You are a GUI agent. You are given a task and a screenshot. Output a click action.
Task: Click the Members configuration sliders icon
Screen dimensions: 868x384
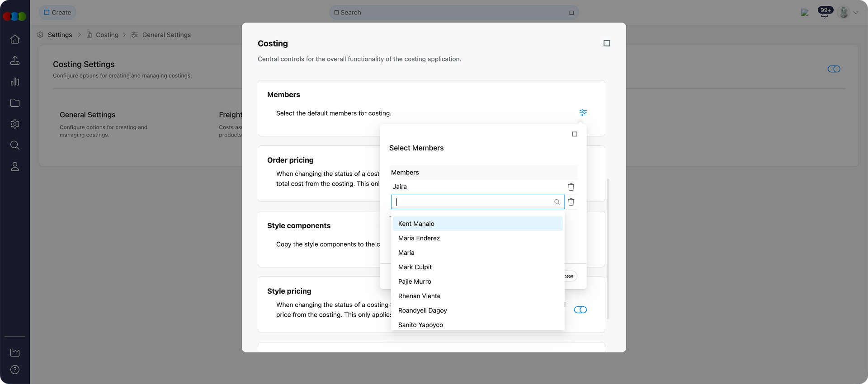pyautogui.click(x=583, y=113)
